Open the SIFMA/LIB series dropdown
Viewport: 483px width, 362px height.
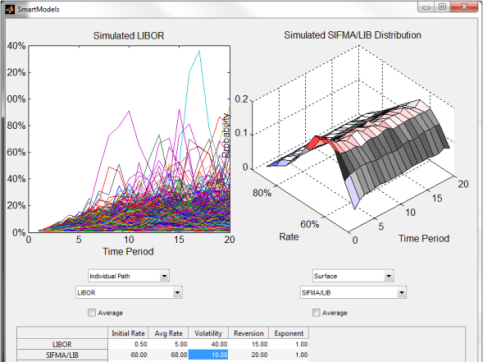353,293
